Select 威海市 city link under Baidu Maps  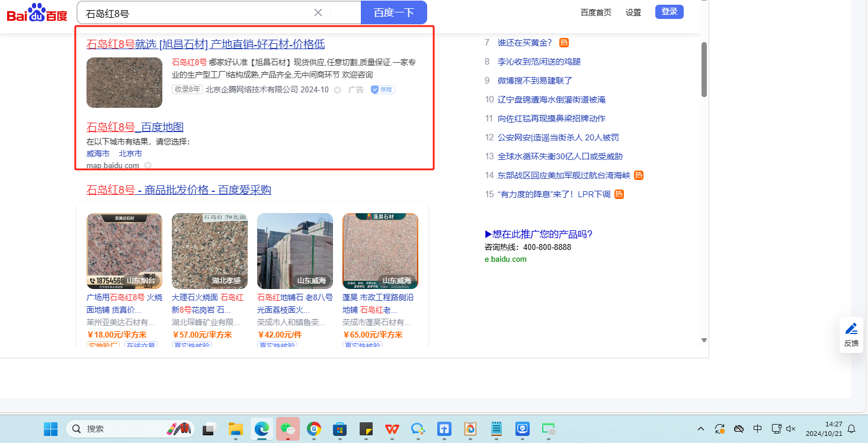[98, 153]
